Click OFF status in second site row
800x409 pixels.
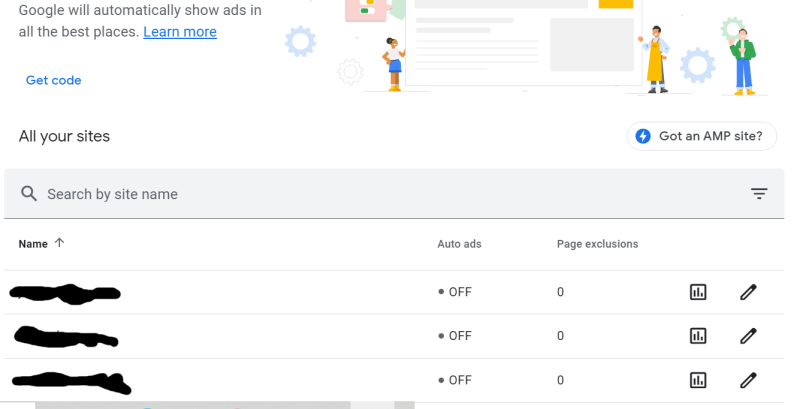[x=455, y=336]
